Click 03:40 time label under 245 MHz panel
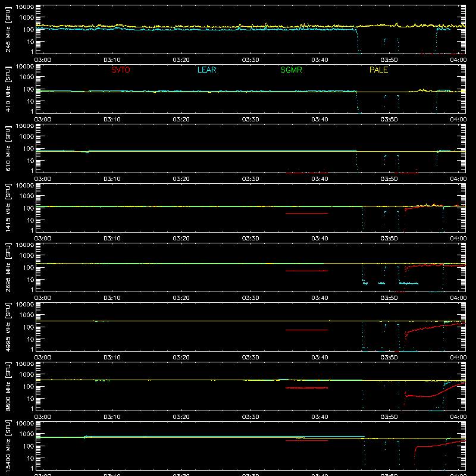 [320, 60]
